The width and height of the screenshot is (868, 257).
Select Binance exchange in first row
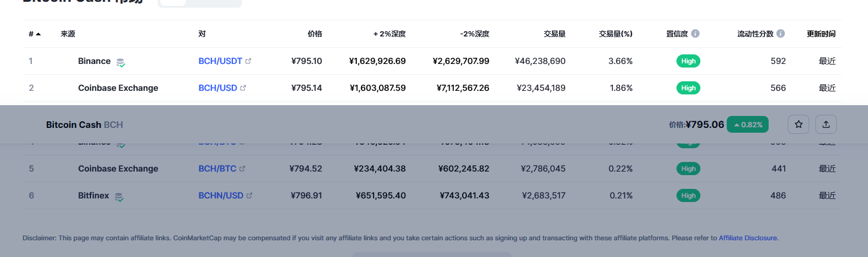(x=94, y=61)
